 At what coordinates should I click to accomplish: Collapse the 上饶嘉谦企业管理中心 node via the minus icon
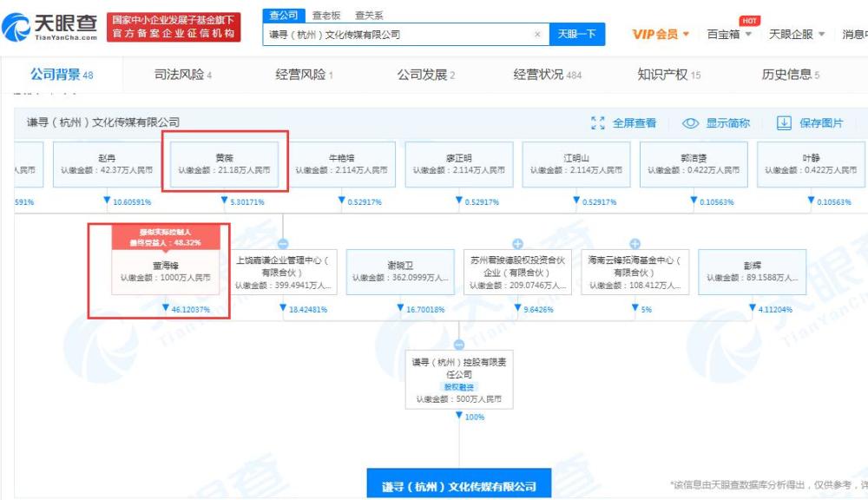pyautogui.click(x=283, y=244)
